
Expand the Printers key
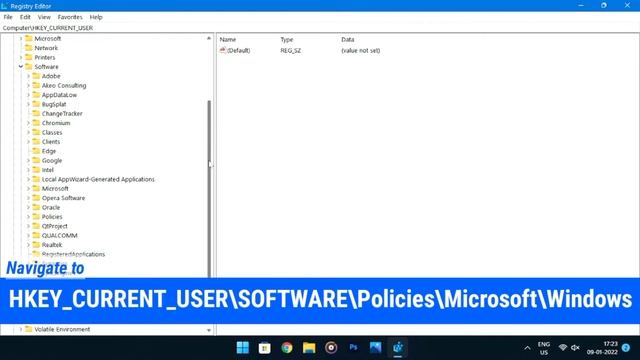(x=21, y=57)
